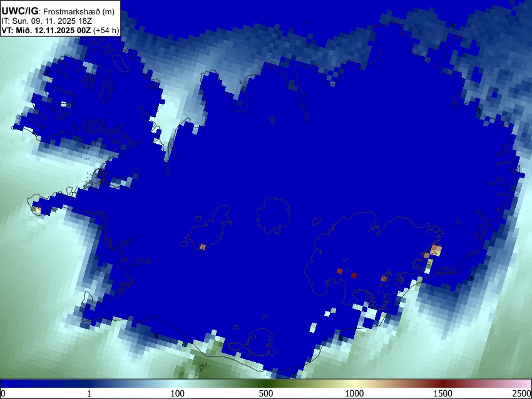Click the number "3" on the map coastline
The height and width of the screenshot is (399, 532).
point(156,336)
